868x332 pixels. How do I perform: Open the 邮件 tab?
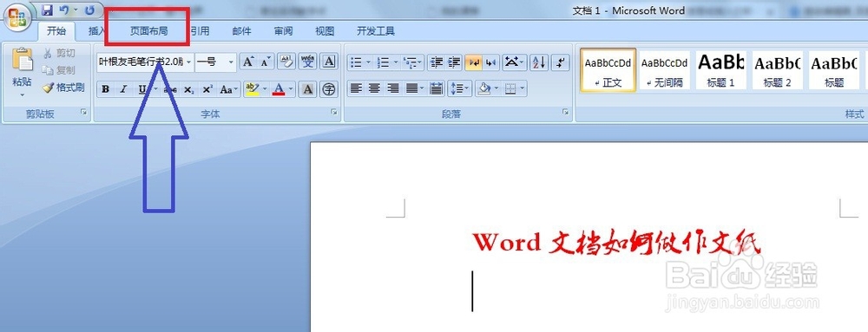coord(242,31)
